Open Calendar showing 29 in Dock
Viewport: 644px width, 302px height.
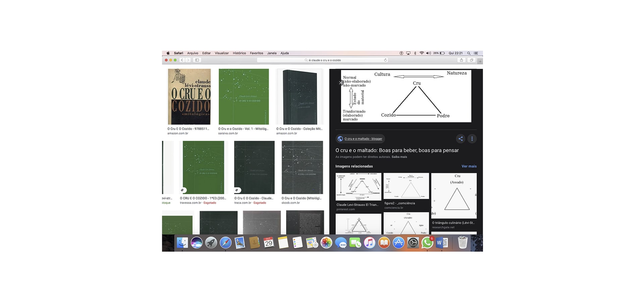click(269, 243)
